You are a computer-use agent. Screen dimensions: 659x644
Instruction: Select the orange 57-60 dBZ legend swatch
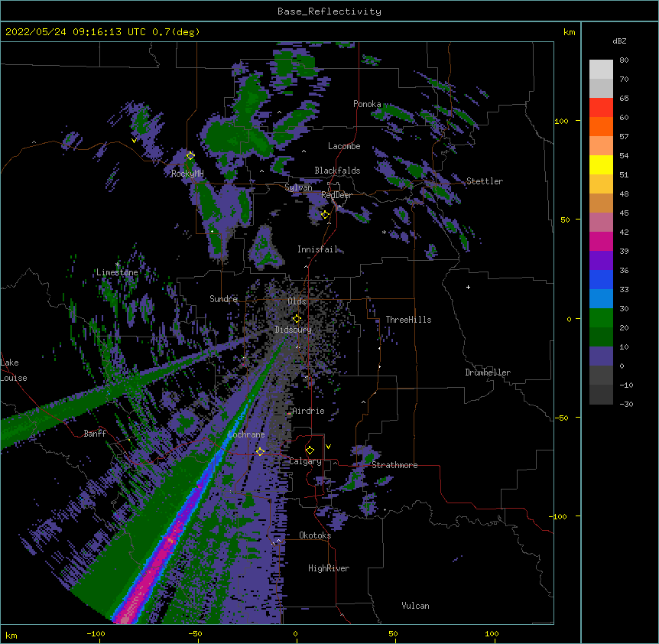click(x=601, y=126)
